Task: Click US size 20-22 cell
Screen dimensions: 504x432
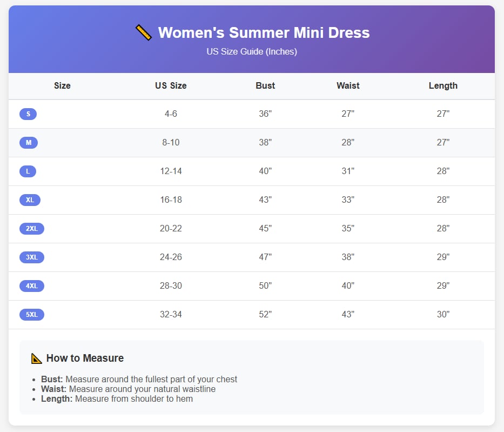Action: click(x=171, y=228)
